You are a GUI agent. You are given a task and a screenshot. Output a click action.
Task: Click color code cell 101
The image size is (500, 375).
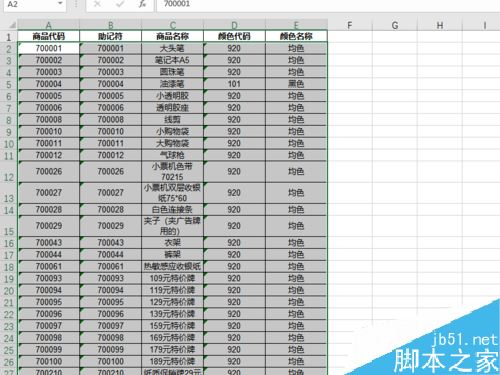coord(234,84)
